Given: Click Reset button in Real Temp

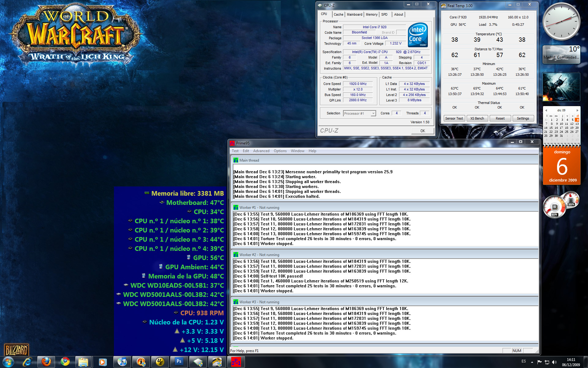Looking at the screenshot, I should coord(500,118).
